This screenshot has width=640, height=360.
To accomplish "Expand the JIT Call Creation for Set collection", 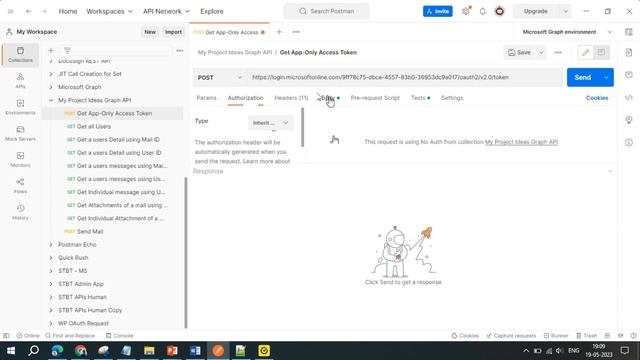I will (51, 74).
